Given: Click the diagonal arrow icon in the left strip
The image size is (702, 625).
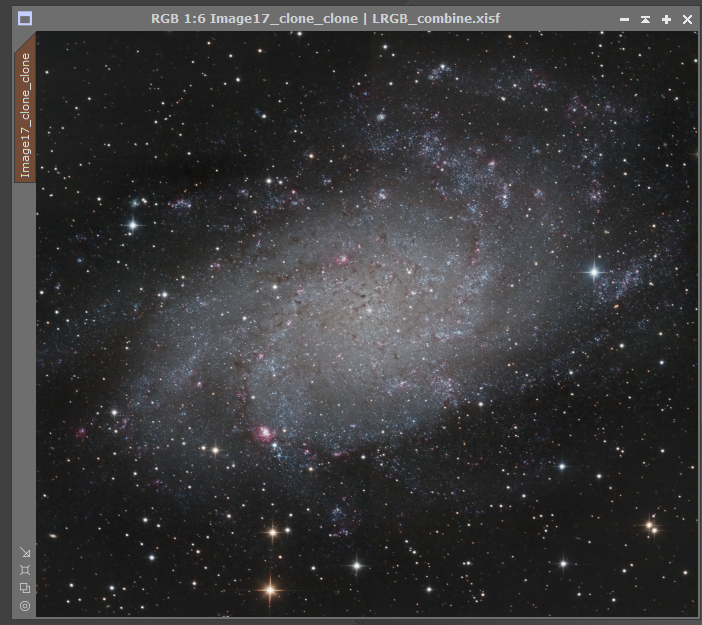Looking at the screenshot, I should click(x=25, y=552).
